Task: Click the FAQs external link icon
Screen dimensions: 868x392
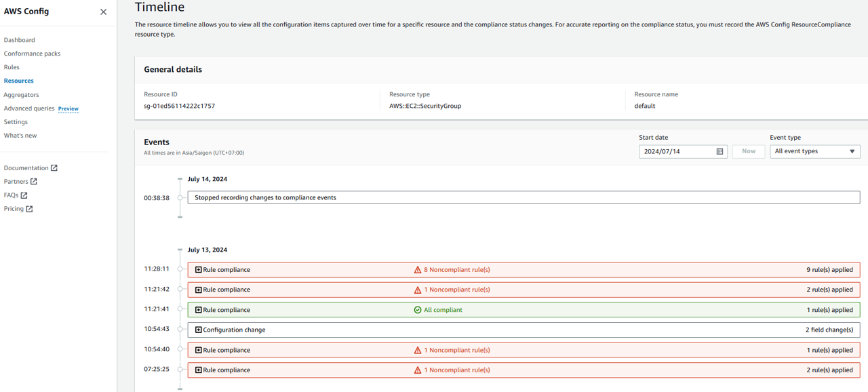Action: tap(24, 195)
